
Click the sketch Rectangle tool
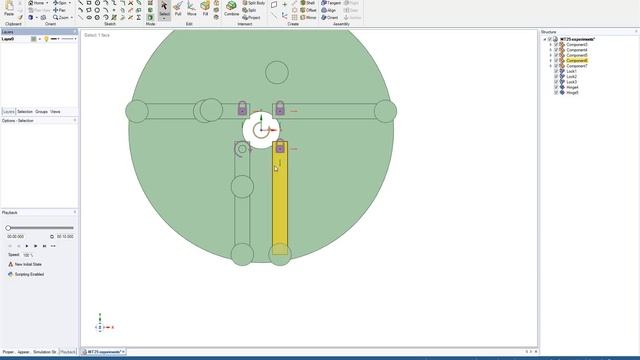pos(89,3)
